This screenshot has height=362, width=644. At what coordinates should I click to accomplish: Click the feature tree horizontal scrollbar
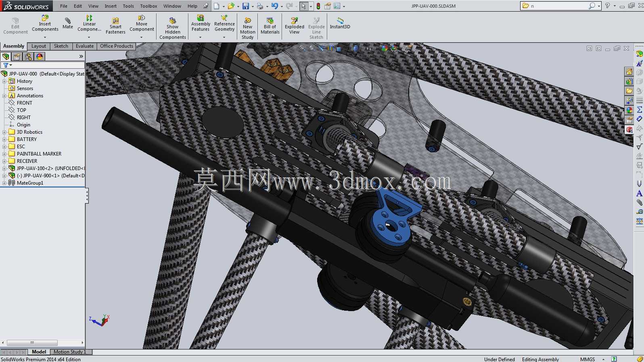(32, 343)
